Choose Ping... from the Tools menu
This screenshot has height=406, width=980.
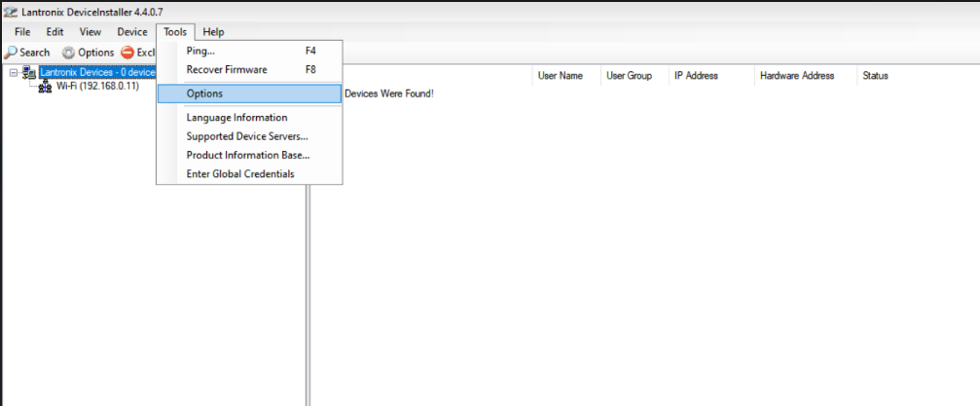pyautogui.click(x=200, y=51)
